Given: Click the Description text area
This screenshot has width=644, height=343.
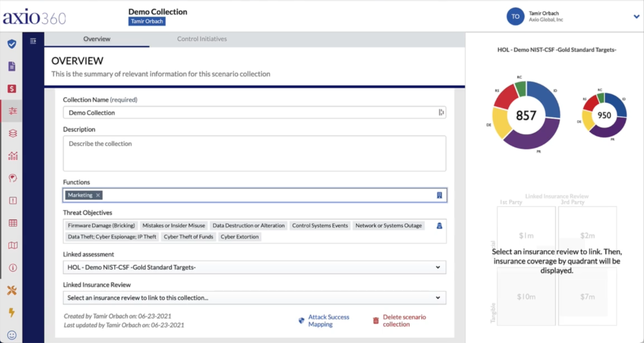Looking at the screenshot, I should pyautogui.click(x=255, y=153).
